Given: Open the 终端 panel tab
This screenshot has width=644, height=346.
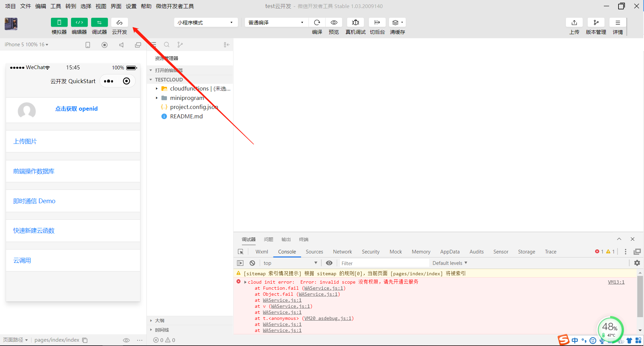Looking at the screenshot, I should [304, 239].
